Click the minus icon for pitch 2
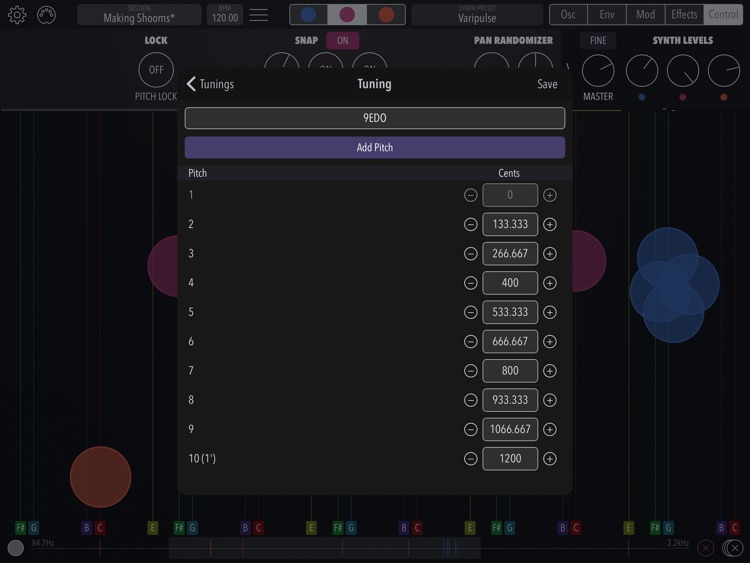This screenshot has width=750, height=563. 471,224
